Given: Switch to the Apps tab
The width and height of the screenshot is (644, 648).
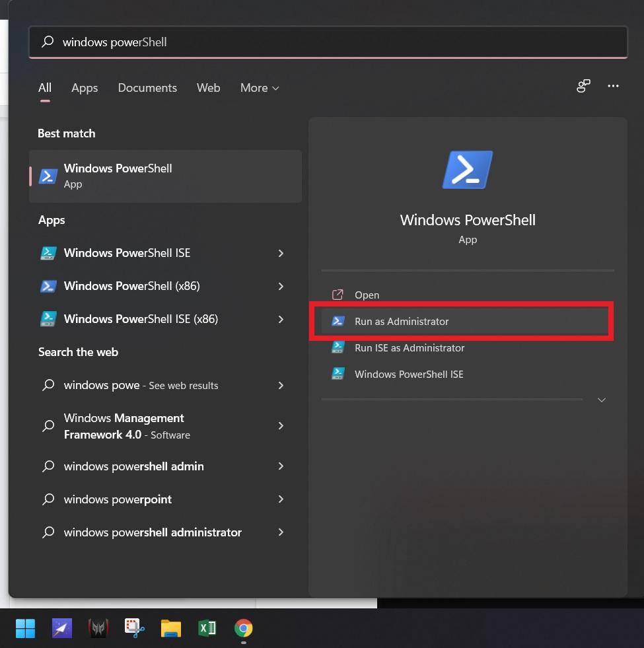Looking at the screenshot, I should point(85,88).
